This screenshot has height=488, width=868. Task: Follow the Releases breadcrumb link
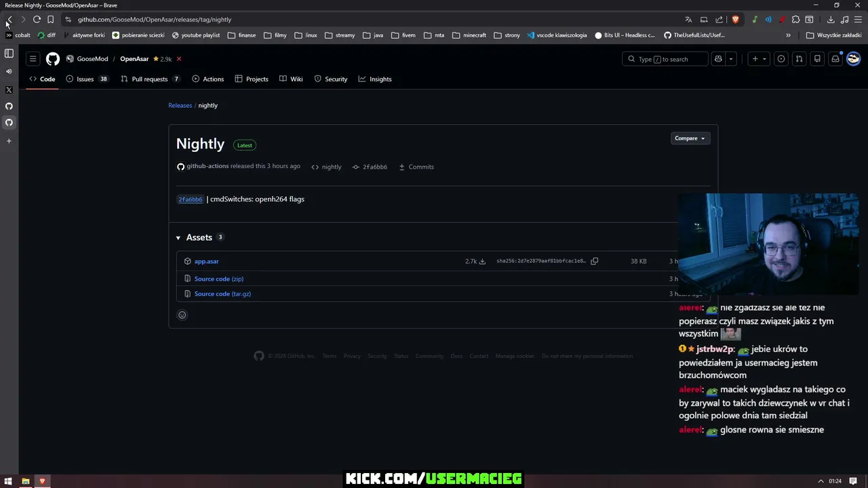pyautogui.click(x=180, y=106)
